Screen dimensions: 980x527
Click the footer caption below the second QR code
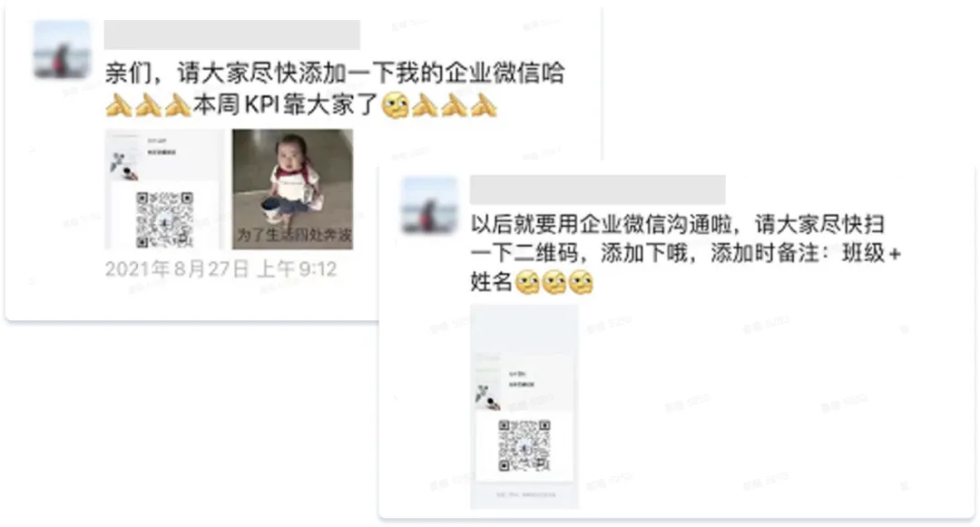(x=525, y=494)
